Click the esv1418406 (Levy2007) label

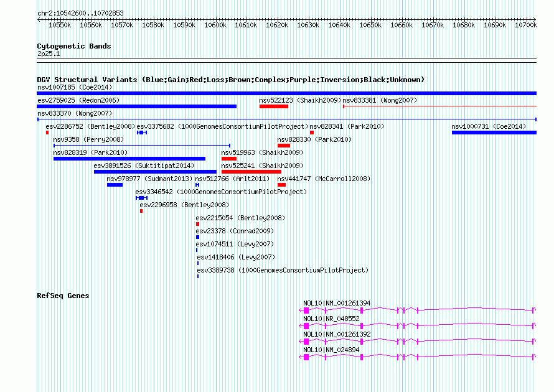click(236, 257)
